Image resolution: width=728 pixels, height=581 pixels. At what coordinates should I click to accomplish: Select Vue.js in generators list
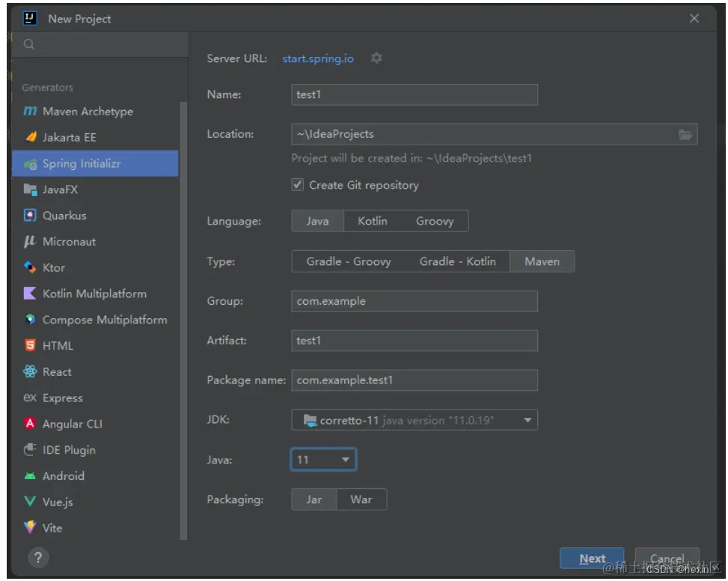[x=58, y=502]
